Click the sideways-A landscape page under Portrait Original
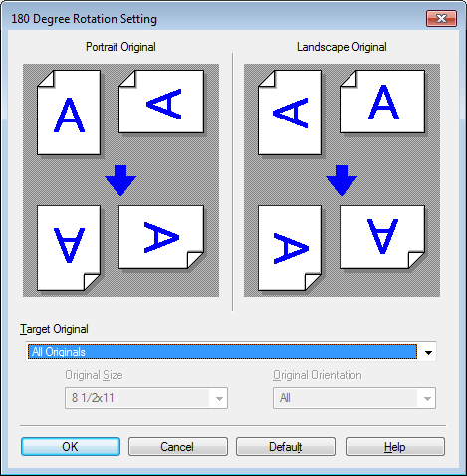467x476 pixels. (x=161, y=102)
